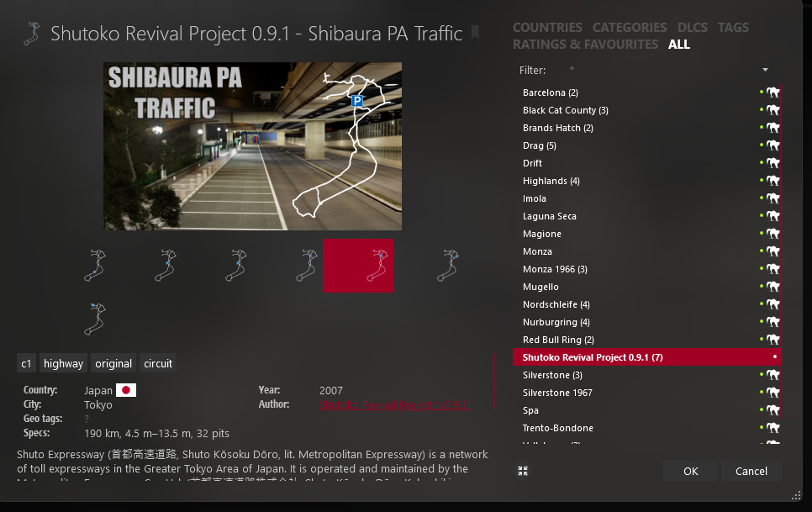Click the collapse arrows icon below the list
This screenshot has height=512, width=812.
(523, 471)
